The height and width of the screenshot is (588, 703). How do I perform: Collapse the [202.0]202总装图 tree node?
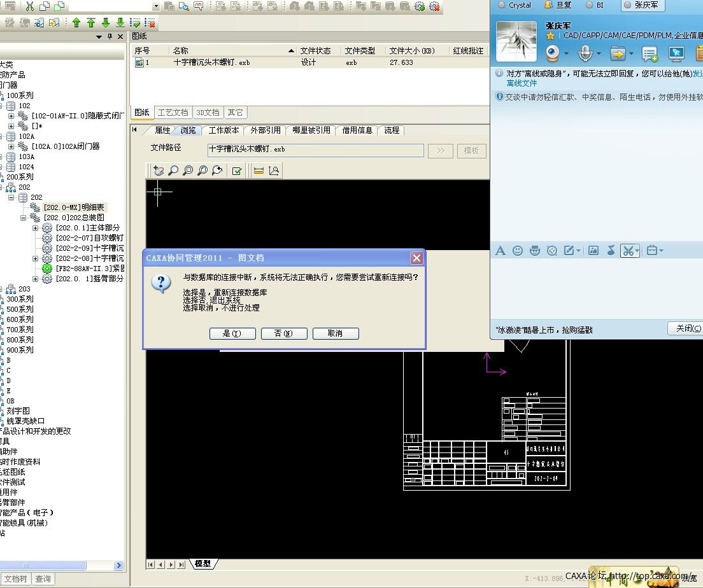pyautogui.click(x=24, y=218)
